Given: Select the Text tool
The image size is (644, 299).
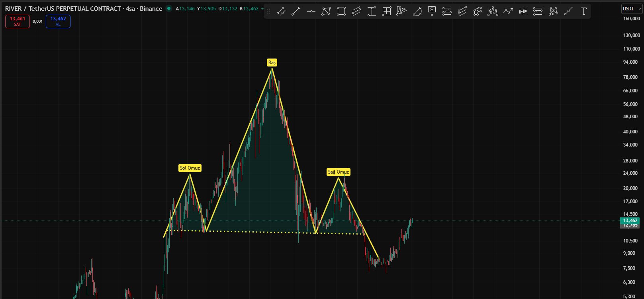Looking at the screenshot, I should [583, 12].
